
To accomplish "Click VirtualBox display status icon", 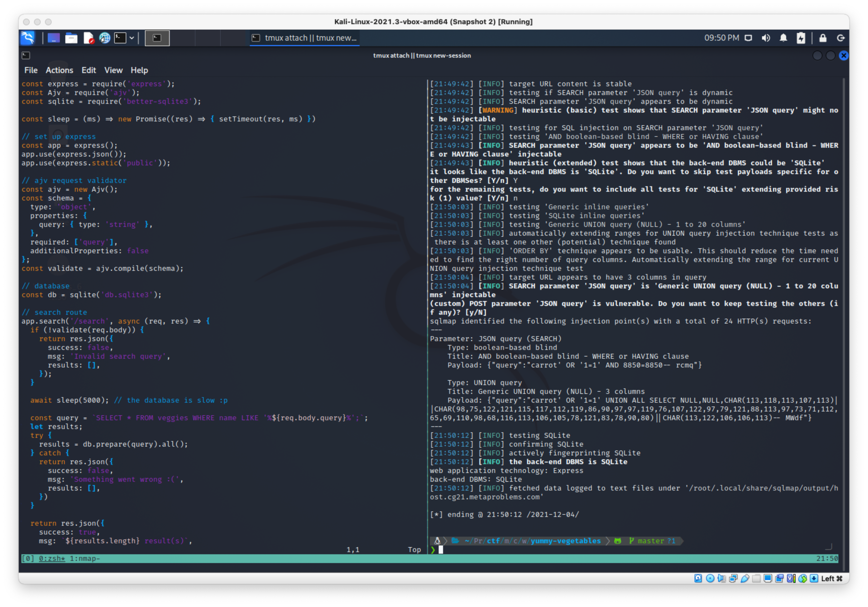I will coord(768,578).
